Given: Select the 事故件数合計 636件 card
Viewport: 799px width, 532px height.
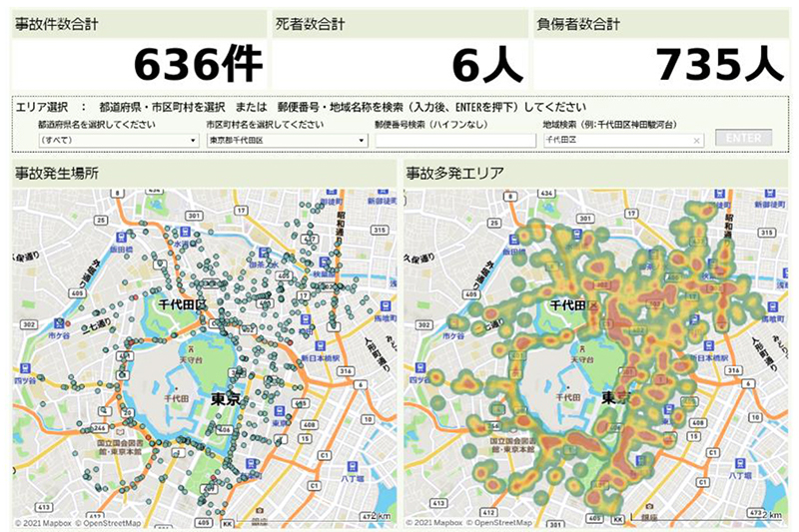Looking at the screenshot, I should pos(139,50).
